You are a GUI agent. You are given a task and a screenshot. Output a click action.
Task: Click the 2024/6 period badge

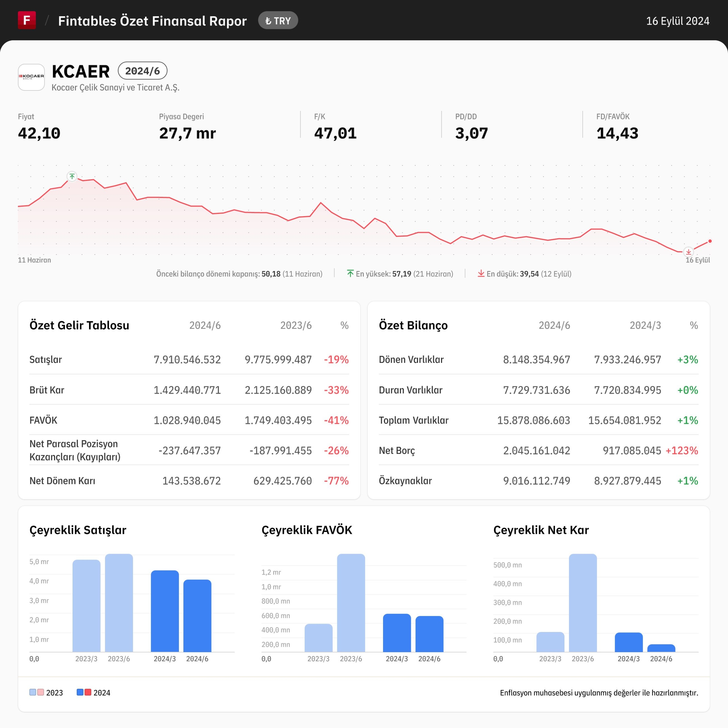tap(142, 71)
